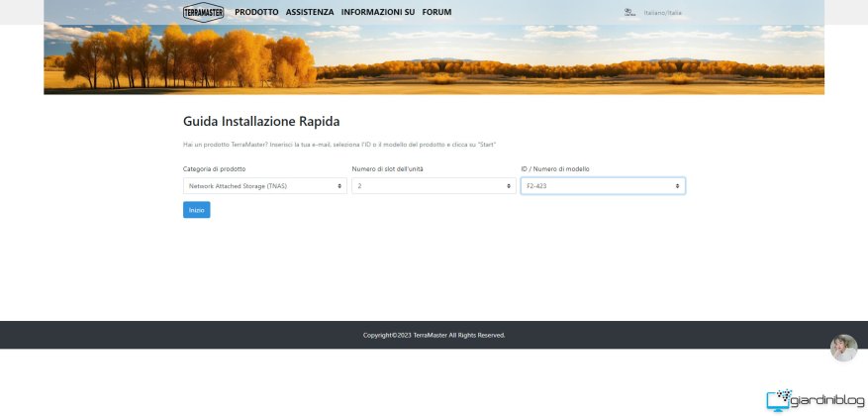
Task: Open the ASSISTENZA menu
Action: [x=310, y=12]
